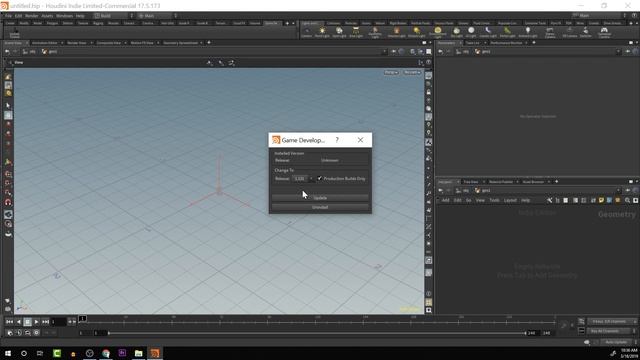Select the arrow Select tool in left toolbar
Viewport: 640px width, 360px height.
[8, 106]
